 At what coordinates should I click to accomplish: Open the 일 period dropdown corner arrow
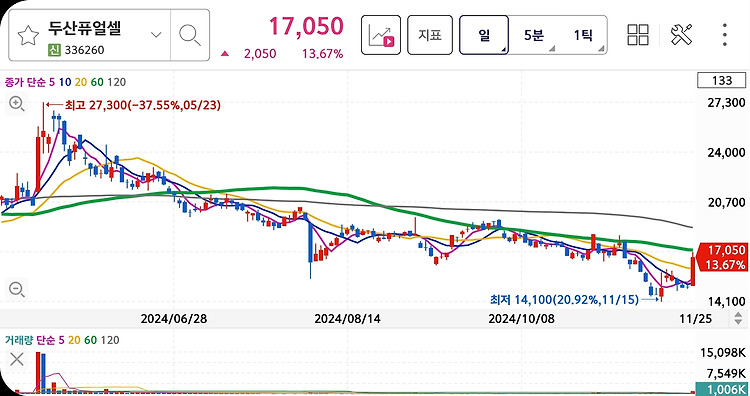click(503, 49)
